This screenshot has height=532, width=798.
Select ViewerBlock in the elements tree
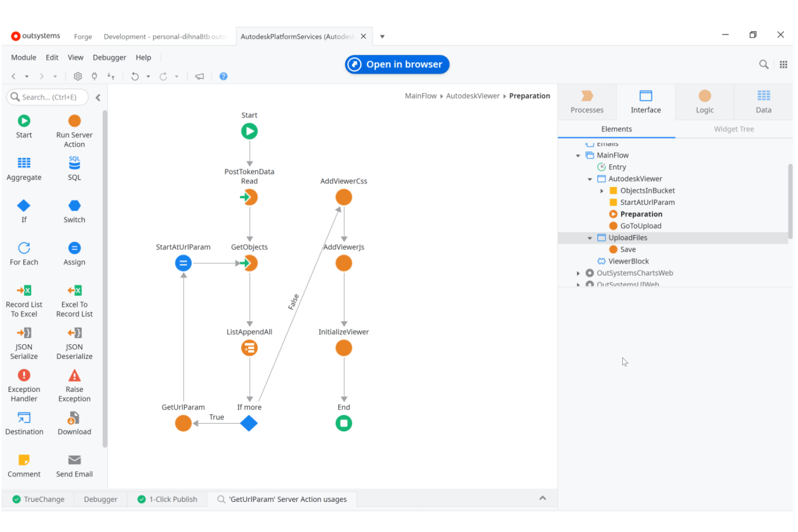pyautogui.click(x=628, y=261)
